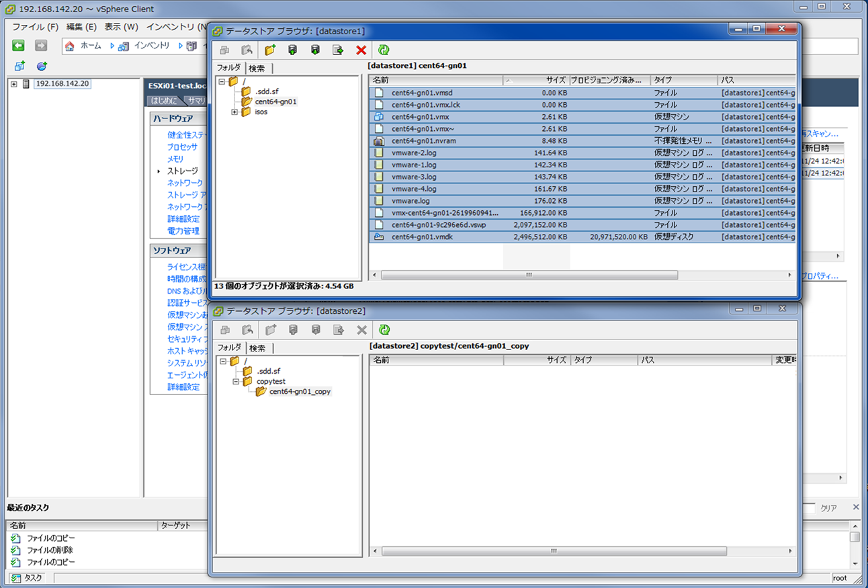Select cent64-gn01-9c296e6d.vswp file row
868x588 pixels.
point(582,225)
